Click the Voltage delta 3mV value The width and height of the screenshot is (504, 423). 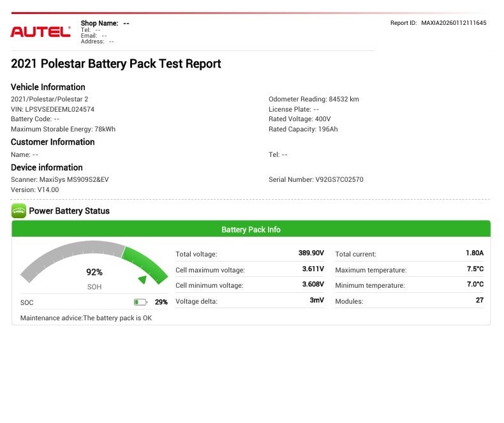coord(317,301)
